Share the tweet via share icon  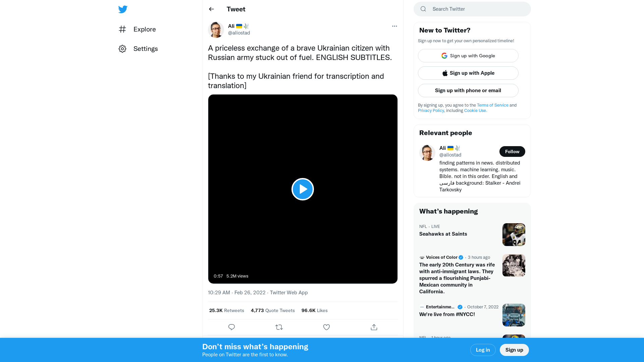(x=374, y=327)
